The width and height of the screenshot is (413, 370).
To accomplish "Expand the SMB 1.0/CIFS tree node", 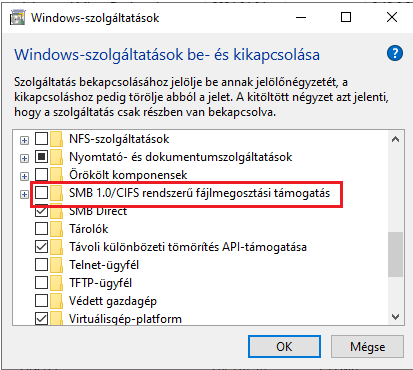I will pos(24,194).
